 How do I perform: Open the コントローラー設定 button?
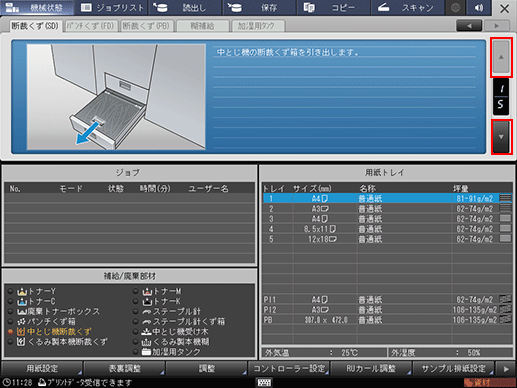[x=289, y=369]
